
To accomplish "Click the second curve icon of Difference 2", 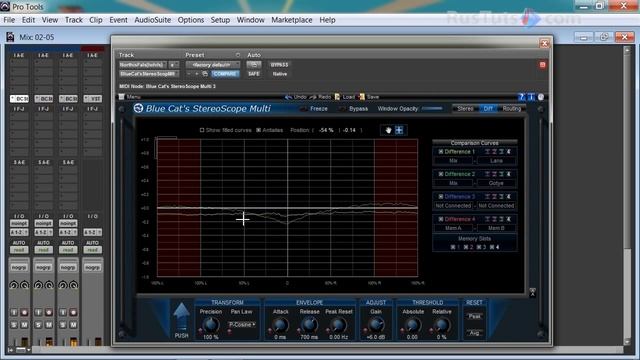I will pos(494,174).
